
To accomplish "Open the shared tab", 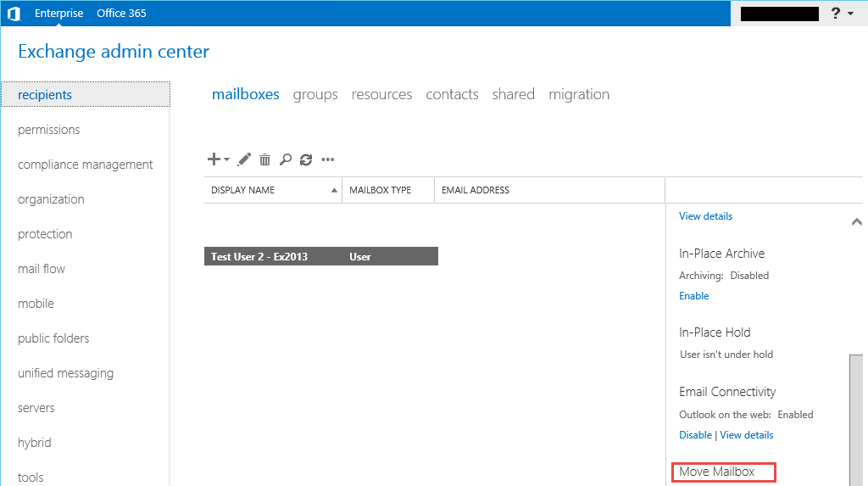I will click(x=514, y=94).
